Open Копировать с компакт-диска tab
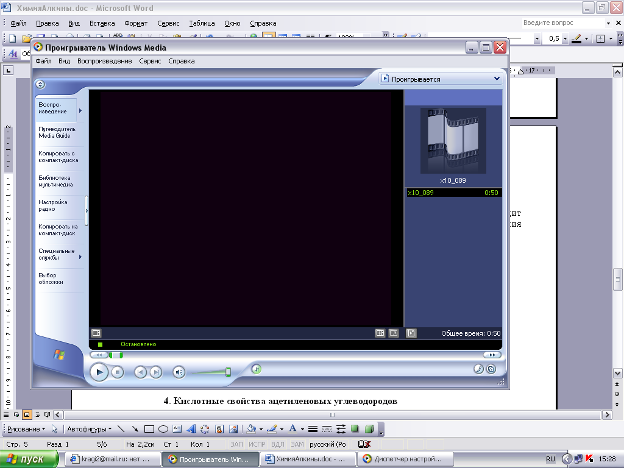Screen dimensions: 624x468 pos(58,156)
